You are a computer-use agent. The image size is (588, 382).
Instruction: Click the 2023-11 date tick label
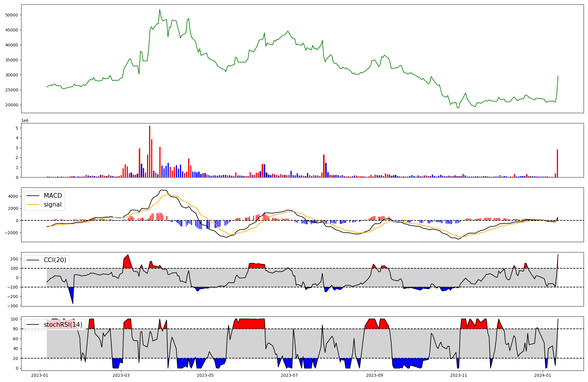tap(459, 375)
